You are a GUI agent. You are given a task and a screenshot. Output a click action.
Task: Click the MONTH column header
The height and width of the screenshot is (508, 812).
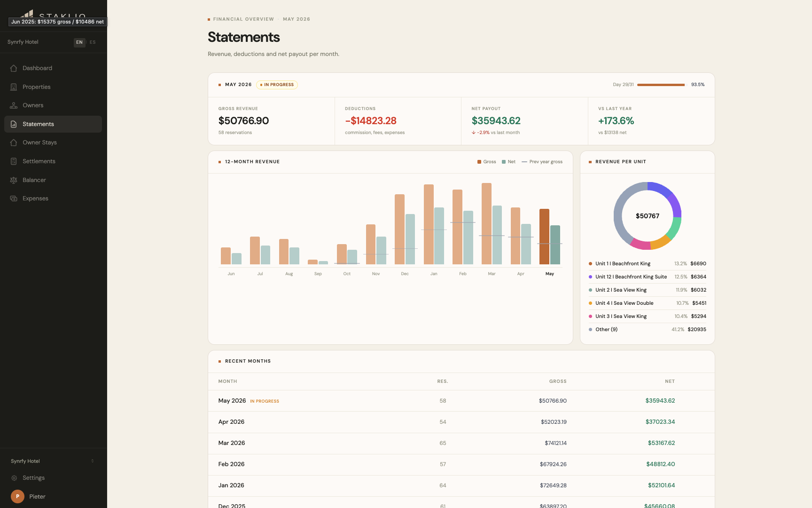[227, 381]
